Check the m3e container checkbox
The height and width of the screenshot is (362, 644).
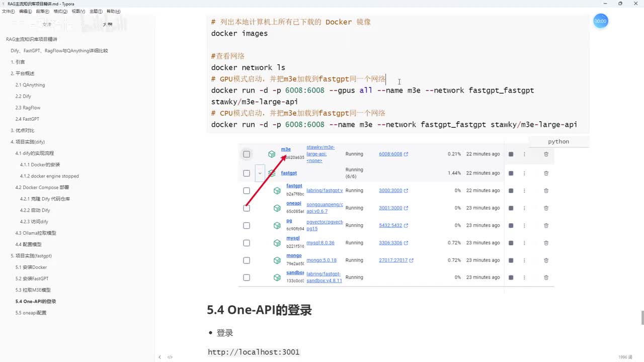[247, 154]
